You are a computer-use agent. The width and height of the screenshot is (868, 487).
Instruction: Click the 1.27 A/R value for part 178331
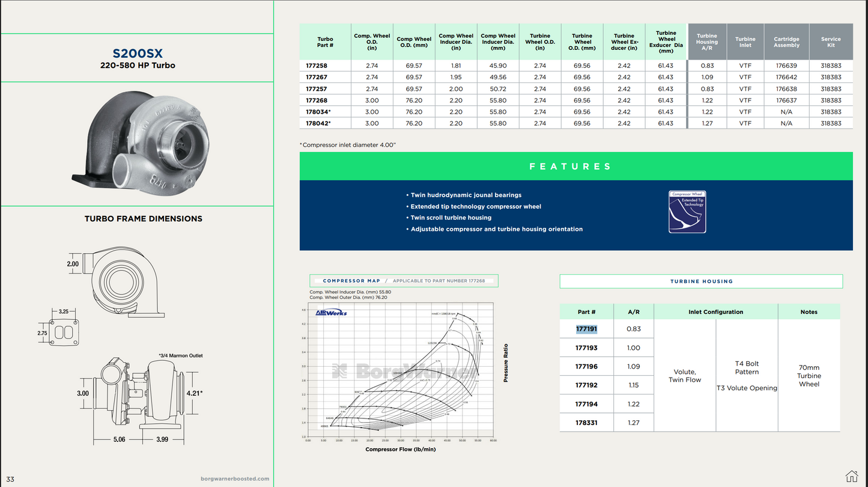[x=633, y=423]
